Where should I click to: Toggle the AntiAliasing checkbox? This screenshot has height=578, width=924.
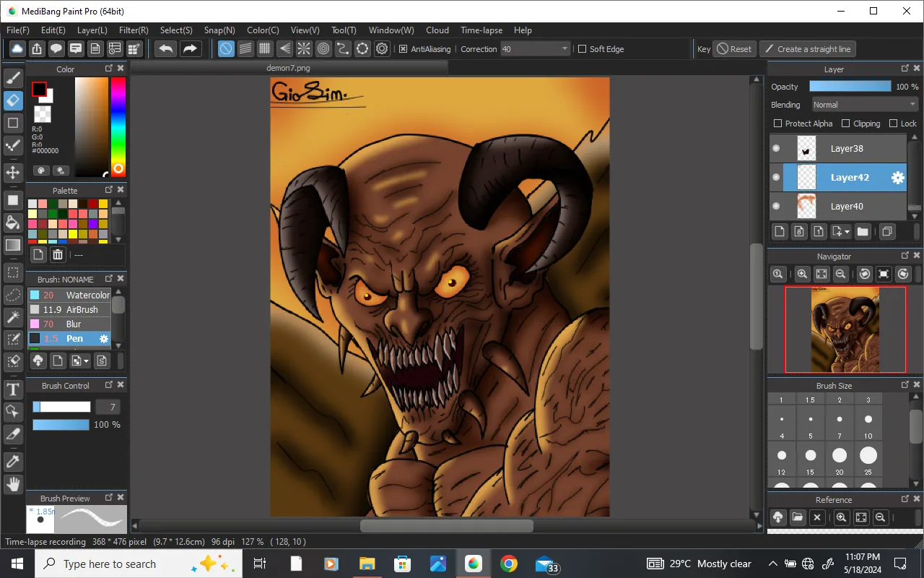403,49
